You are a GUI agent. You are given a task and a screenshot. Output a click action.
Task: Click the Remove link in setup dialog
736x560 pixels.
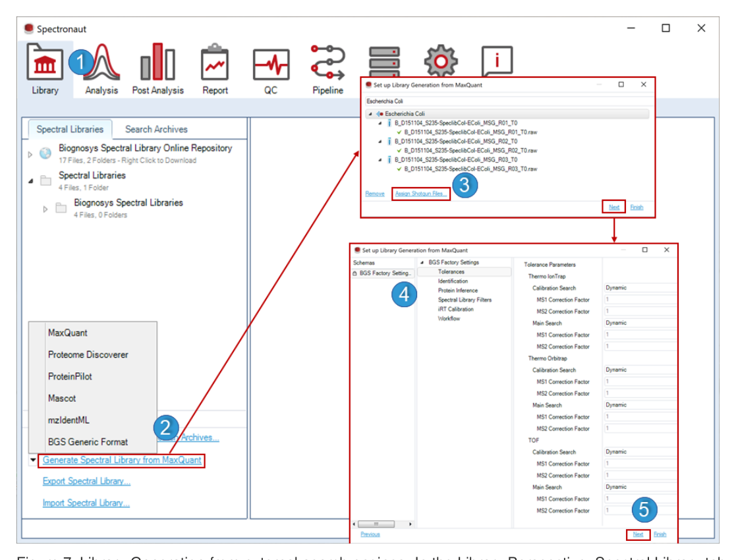(374, 194)
